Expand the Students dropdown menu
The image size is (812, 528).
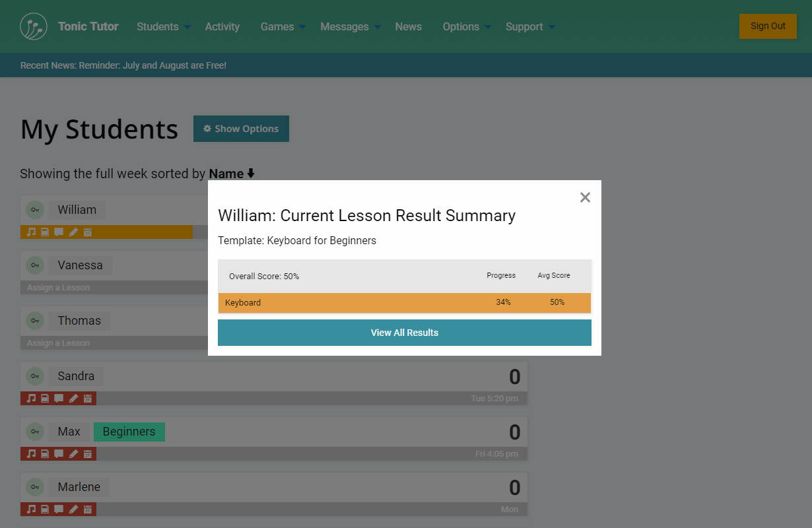tap(164, 27)
